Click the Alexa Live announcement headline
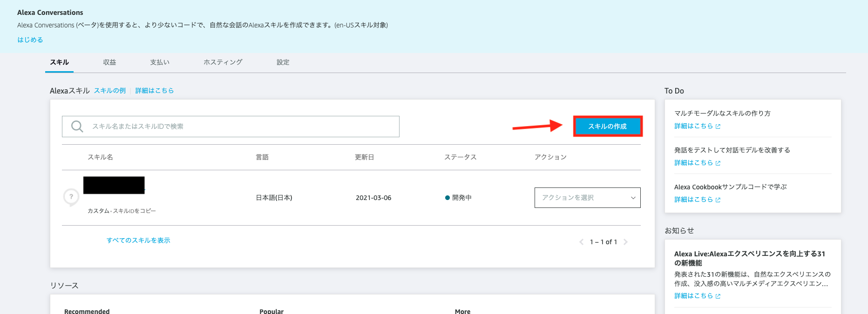 750,259
